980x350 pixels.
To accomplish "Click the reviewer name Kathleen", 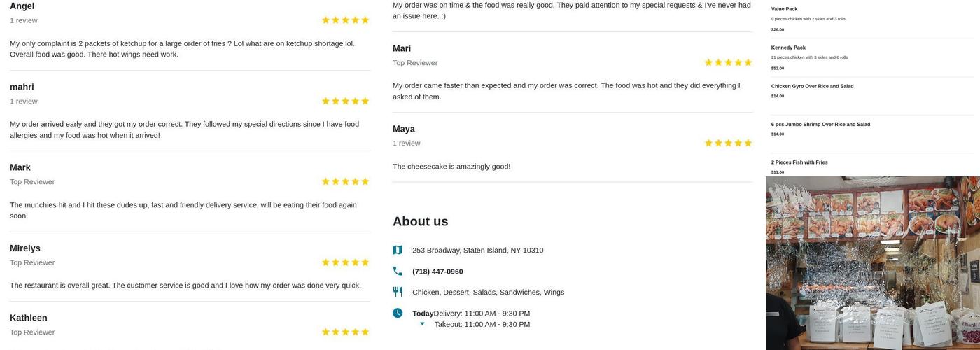I will point(29,318).
